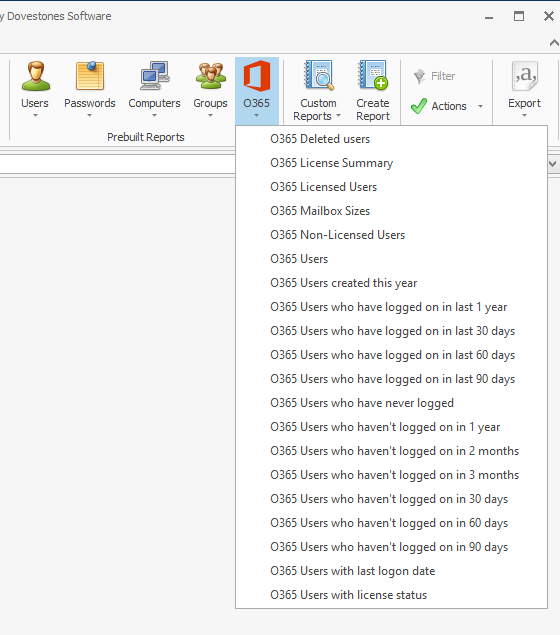Select users who haven't logged on in 60 days
The image size is (560, 635).
point(391,523)
